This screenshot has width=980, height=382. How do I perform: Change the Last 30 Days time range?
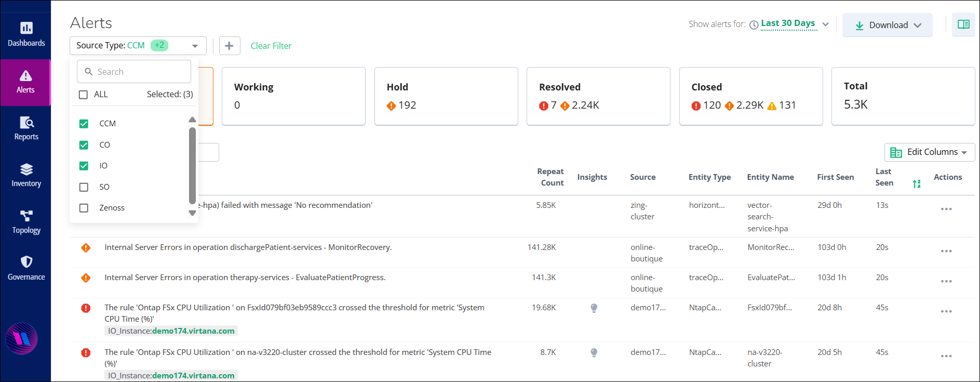tap(788, 23)
